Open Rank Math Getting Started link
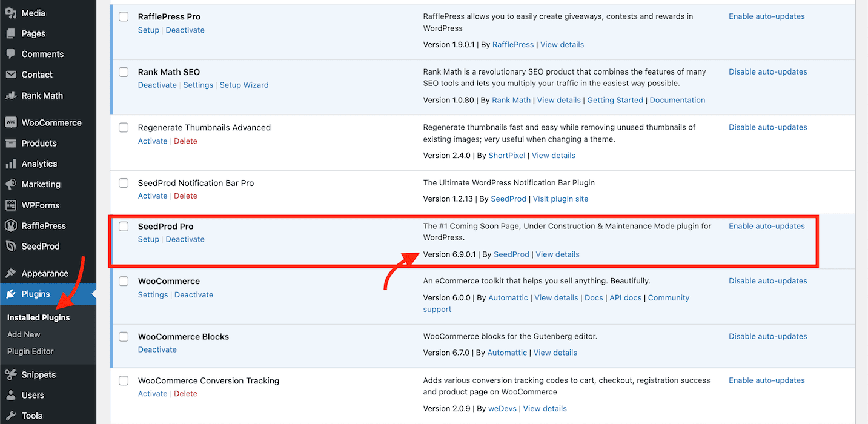The height and width of the screenshot is (424, 868). pos(615,100)
